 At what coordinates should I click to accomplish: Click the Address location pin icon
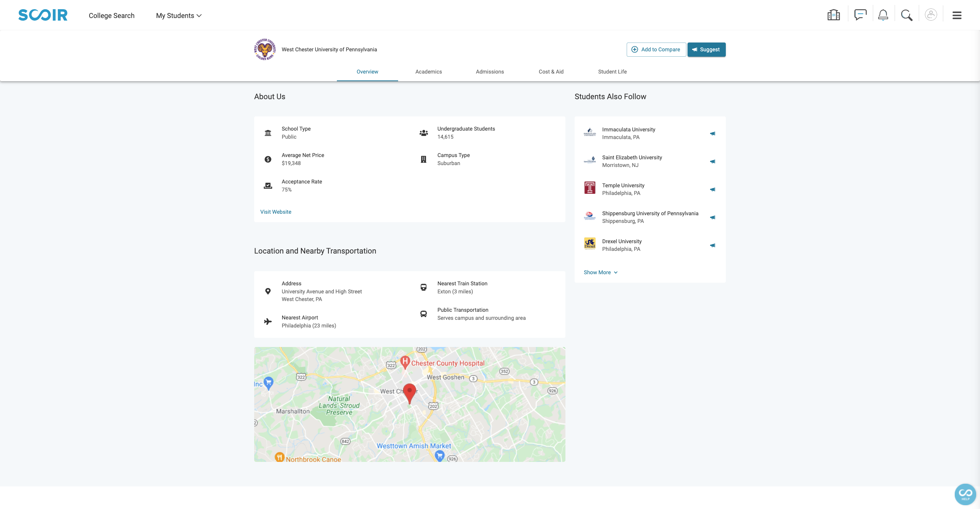(268, 291)
